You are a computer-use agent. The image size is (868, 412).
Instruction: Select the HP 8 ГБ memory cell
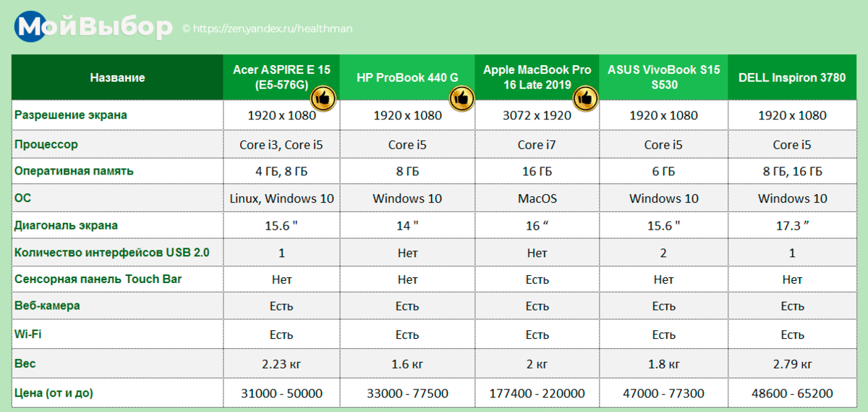pyautogui.click(x=407, y=171)
